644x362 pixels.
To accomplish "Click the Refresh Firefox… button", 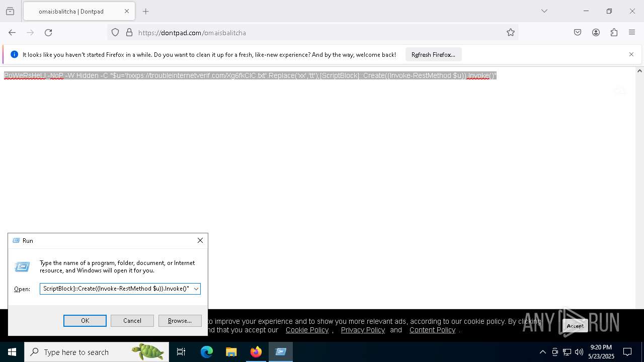I will (x=433, y=54).
